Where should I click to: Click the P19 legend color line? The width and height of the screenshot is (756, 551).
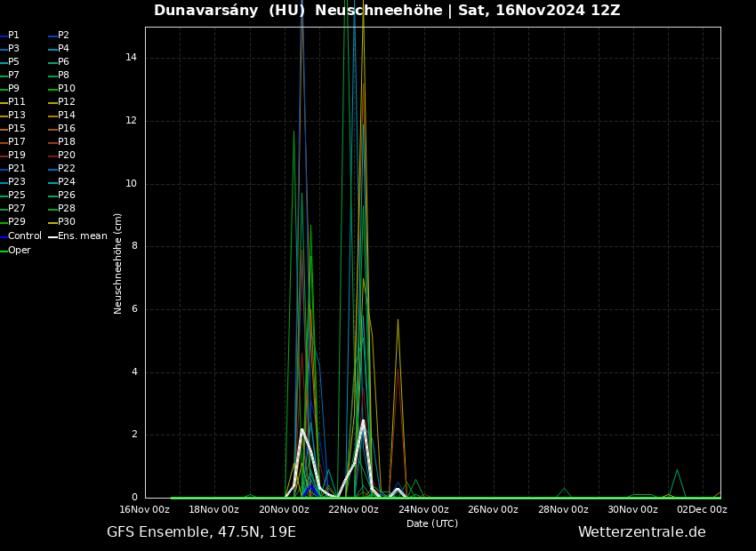click(4, 156)
